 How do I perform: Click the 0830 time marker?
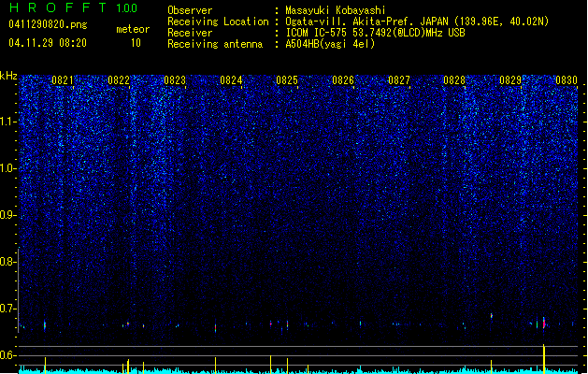pos(566,80)
